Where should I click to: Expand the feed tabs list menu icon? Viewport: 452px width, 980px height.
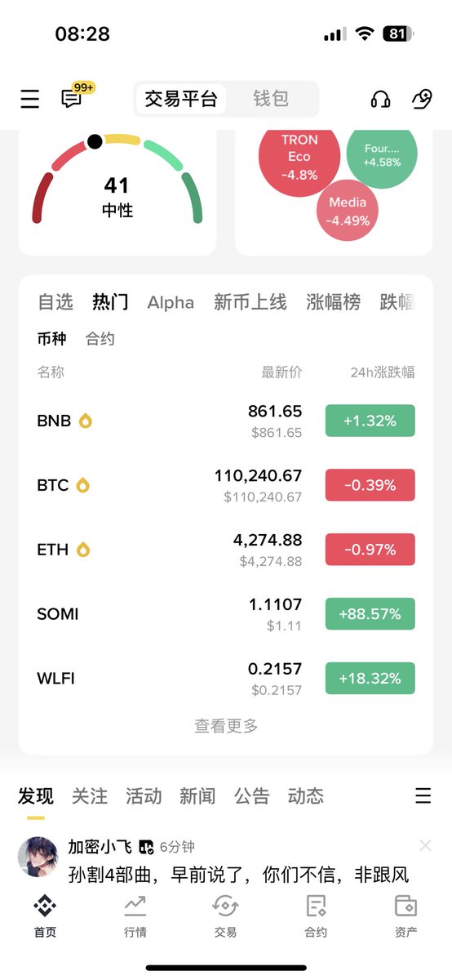tap(423, 795)
